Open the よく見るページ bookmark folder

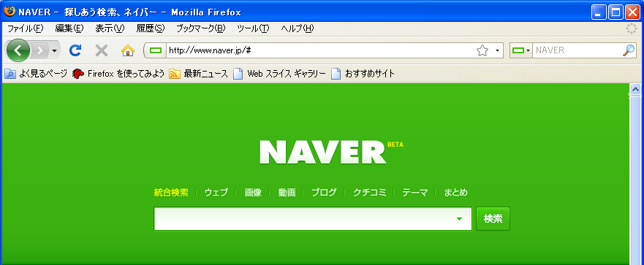point(36,74)
